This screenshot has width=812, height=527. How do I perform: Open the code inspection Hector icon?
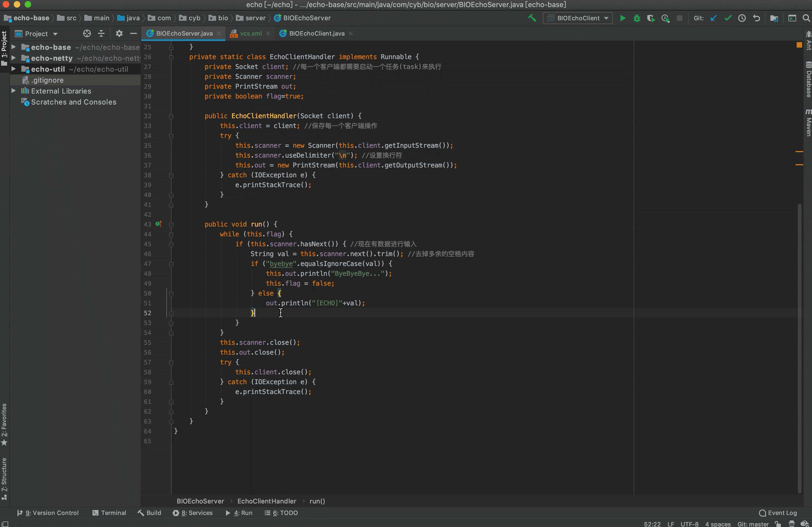click(x=792, y=524)
